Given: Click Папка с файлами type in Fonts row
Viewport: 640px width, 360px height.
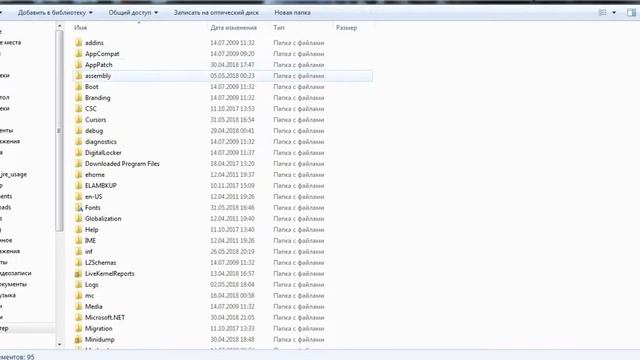Looking at the screenshot, I should (x=299, y=208).
